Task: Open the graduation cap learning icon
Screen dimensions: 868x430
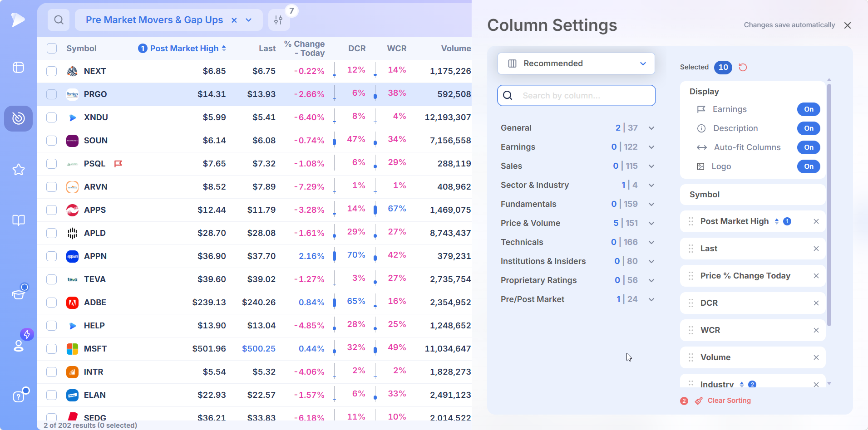Action: (x=19, y=294)
